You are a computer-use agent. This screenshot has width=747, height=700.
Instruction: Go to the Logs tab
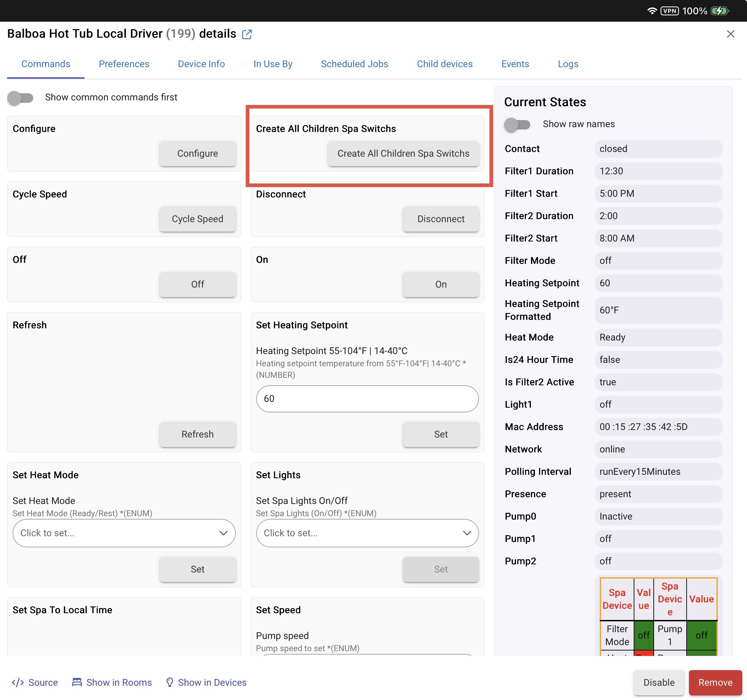(x=568, y=64)
